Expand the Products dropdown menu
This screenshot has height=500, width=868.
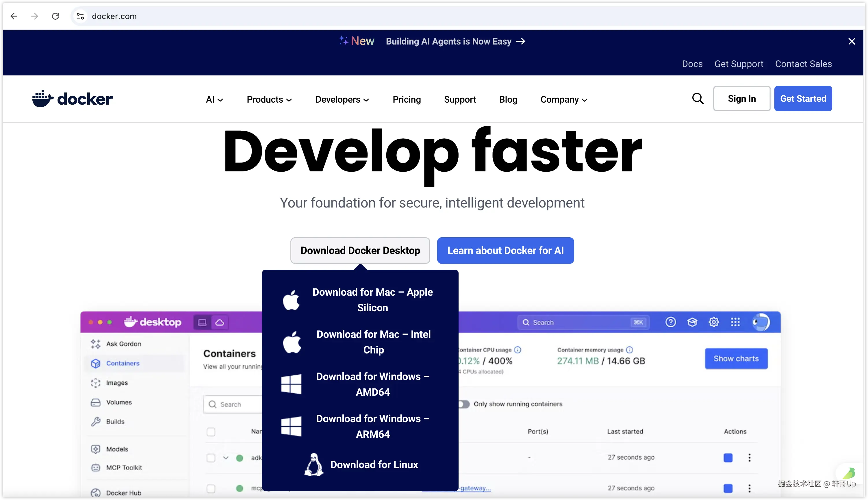click(x=269, y=100)
